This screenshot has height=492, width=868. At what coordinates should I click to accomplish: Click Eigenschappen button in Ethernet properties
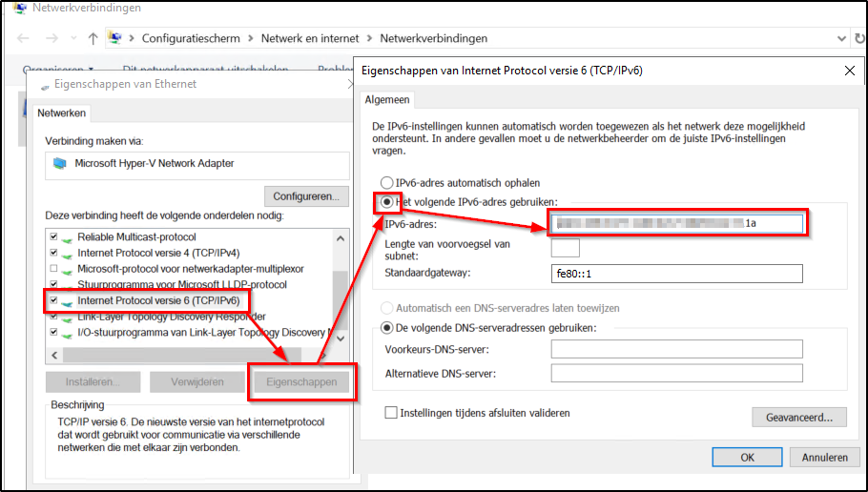[x=301, y=381]
